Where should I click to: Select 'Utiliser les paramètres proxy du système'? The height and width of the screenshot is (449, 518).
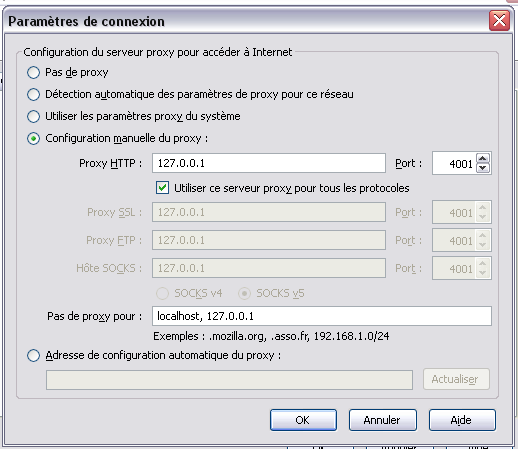pyautogui.click(x=33, y=116)
